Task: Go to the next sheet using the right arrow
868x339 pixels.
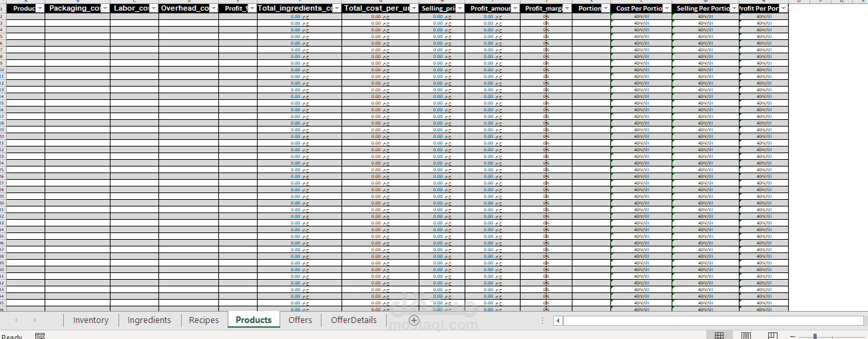Action: pos(35,320)
